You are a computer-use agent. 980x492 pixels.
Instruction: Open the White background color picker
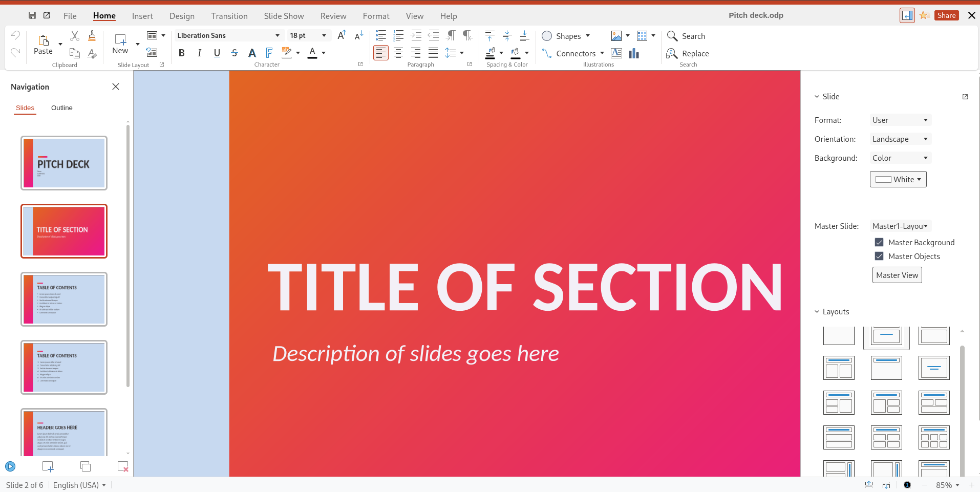click(x=898, y=179)
